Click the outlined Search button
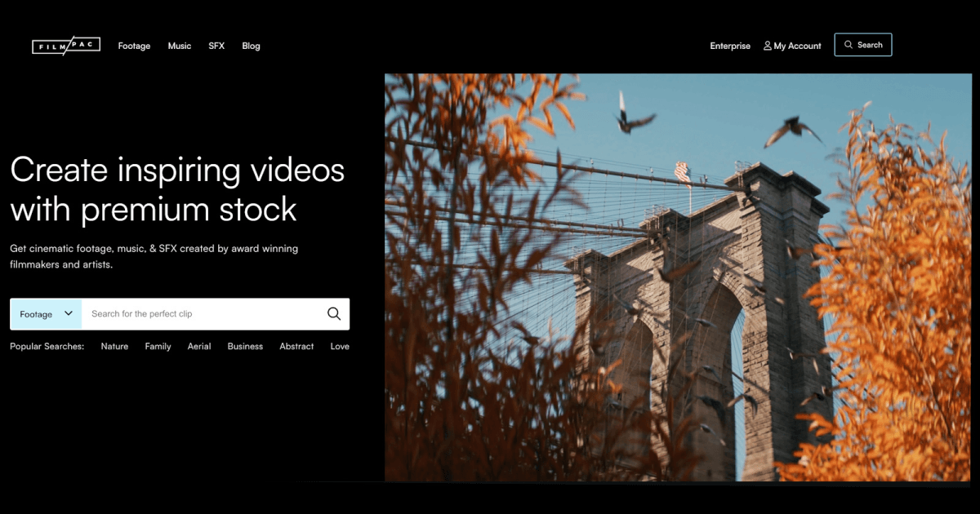This screenshot has width=980, height=514. [x=863, y=45]
